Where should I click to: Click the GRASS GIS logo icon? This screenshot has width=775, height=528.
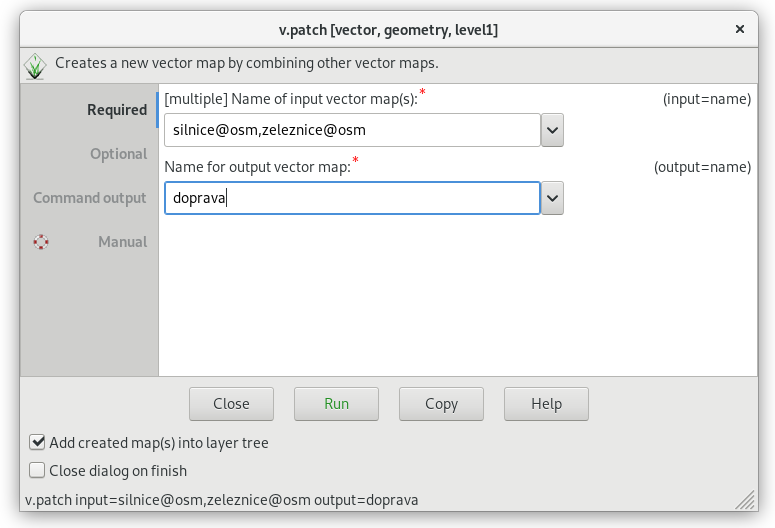click(35, 66)
